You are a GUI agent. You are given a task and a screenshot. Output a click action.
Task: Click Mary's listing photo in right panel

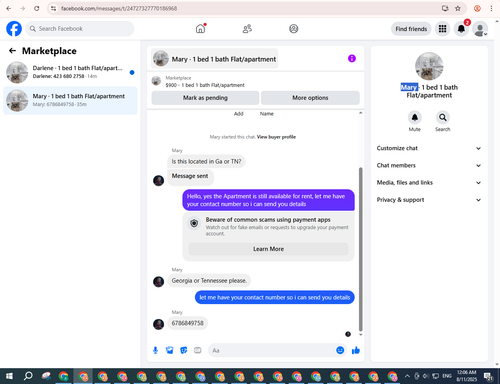(429, 66)
